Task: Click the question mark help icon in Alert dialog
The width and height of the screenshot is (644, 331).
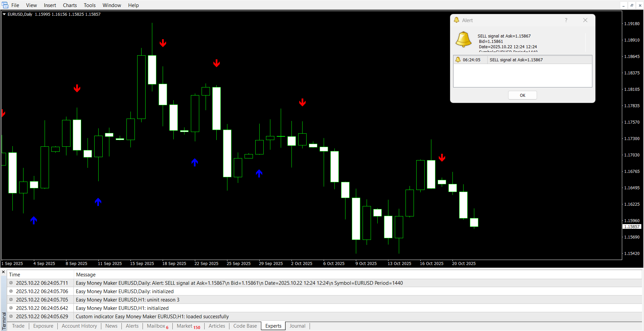Action: [x=566, y=20]
